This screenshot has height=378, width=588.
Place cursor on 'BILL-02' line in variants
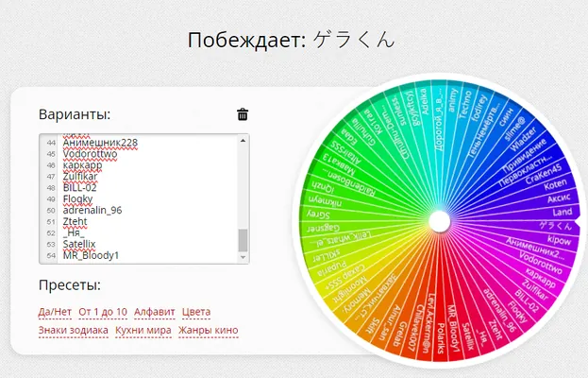(x=79, y=188)
